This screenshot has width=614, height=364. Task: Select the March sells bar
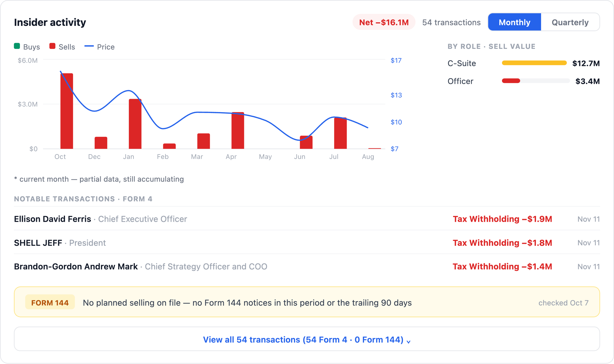coord(203,141)
